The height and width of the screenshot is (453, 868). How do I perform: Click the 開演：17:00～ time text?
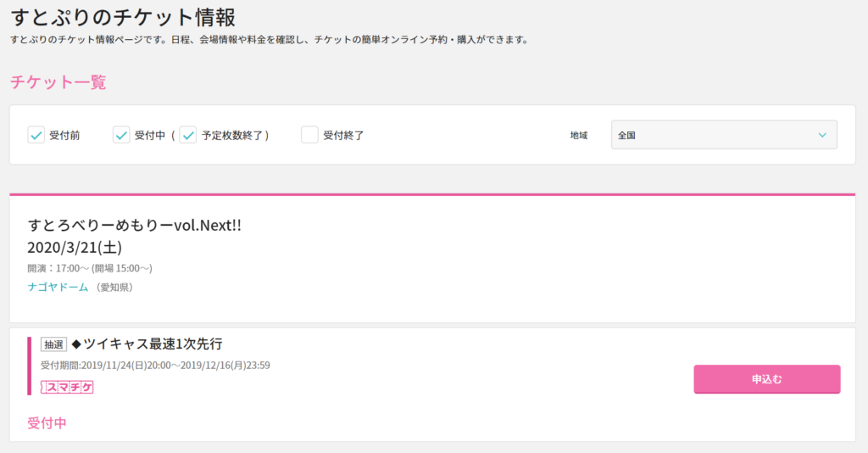point(90,268)
